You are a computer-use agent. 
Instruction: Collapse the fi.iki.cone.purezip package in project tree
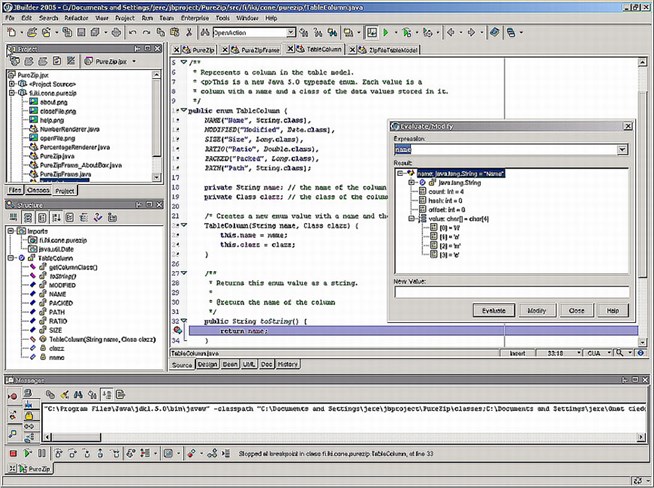[13, 92]
